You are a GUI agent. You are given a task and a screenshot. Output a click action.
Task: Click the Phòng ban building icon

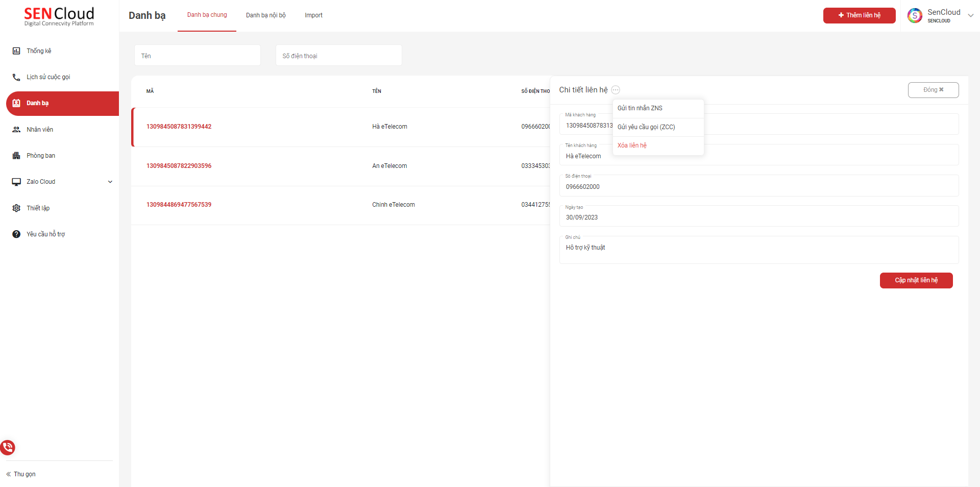click(x=16, y=156)
